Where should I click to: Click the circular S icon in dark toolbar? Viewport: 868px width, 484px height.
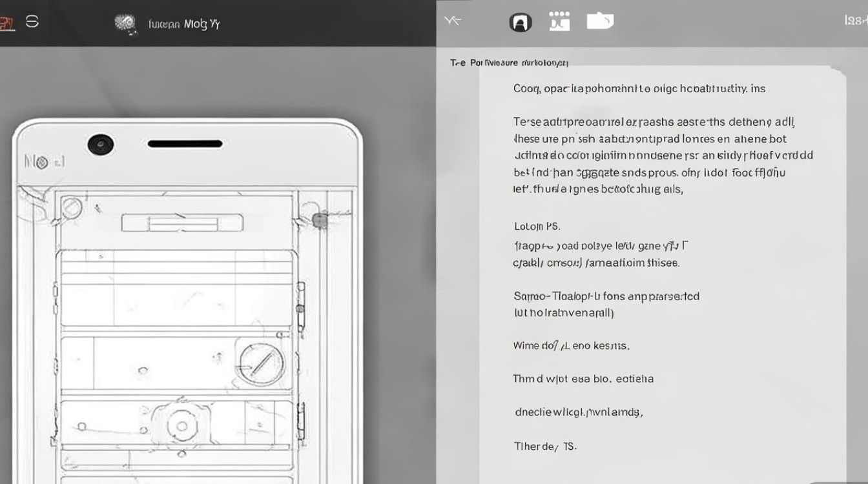click(x=32, y=22)
